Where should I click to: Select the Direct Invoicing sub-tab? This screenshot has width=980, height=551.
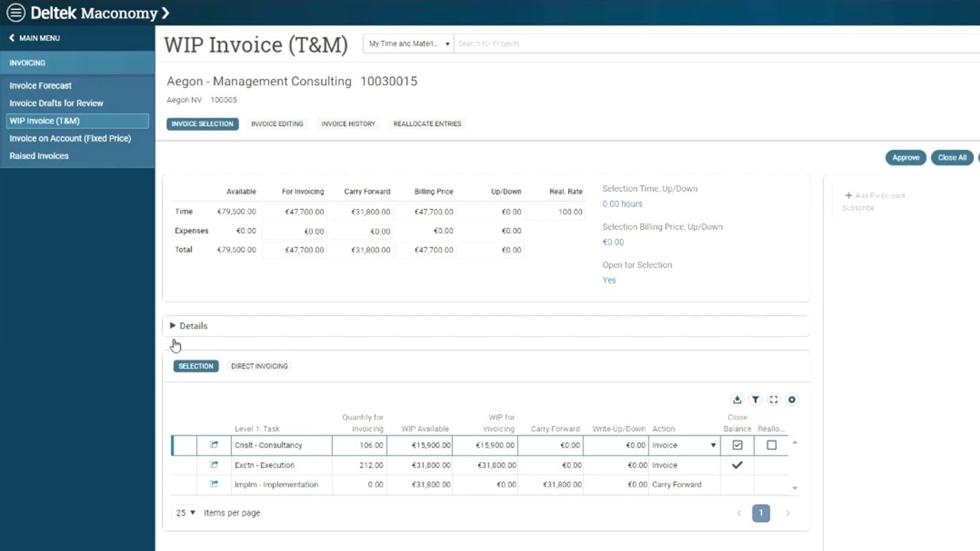point(260,366)
